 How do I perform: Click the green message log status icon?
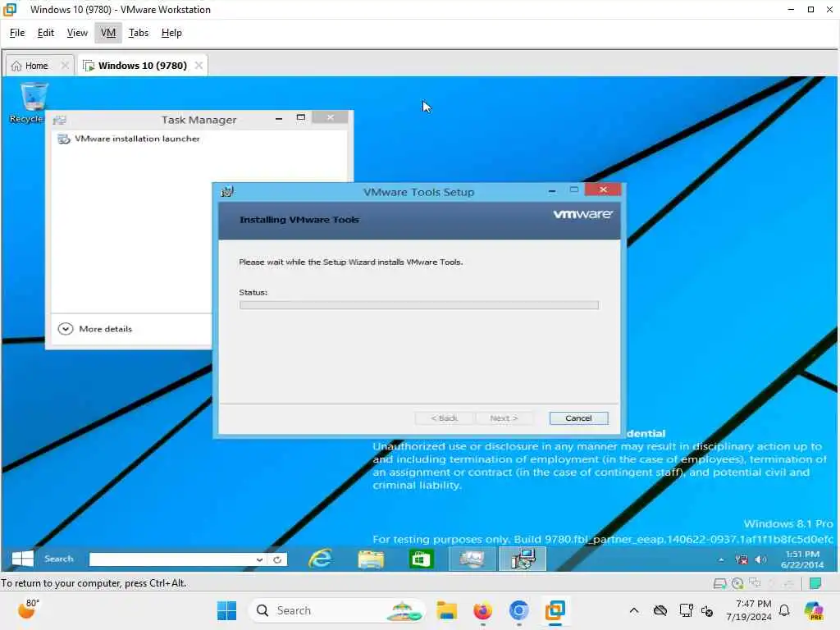click(x=815, y=583)
